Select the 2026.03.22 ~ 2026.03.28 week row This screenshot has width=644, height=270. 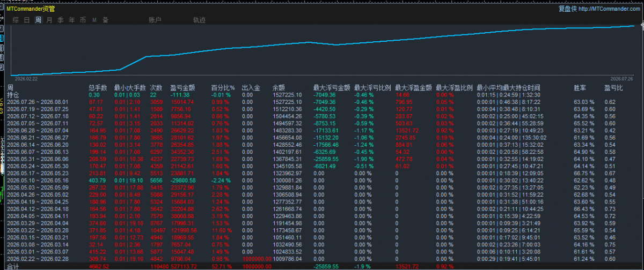coord(322,229)
